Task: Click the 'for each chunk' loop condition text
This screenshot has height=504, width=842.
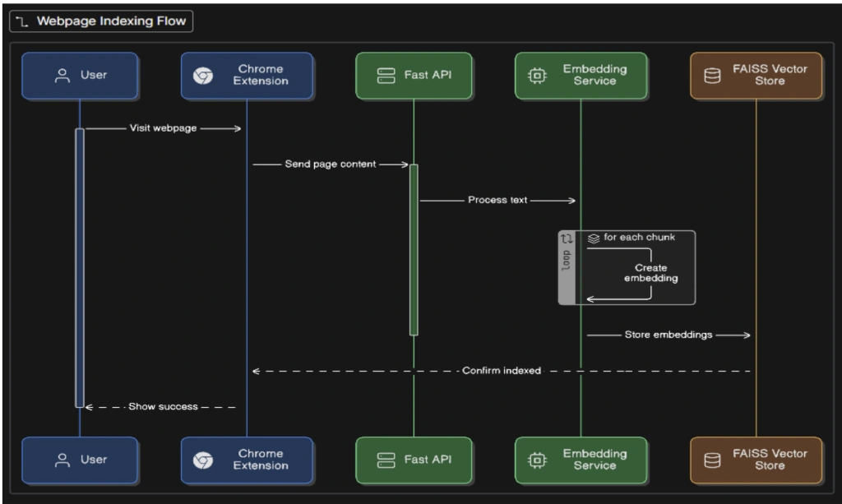Action: (639, 238)
